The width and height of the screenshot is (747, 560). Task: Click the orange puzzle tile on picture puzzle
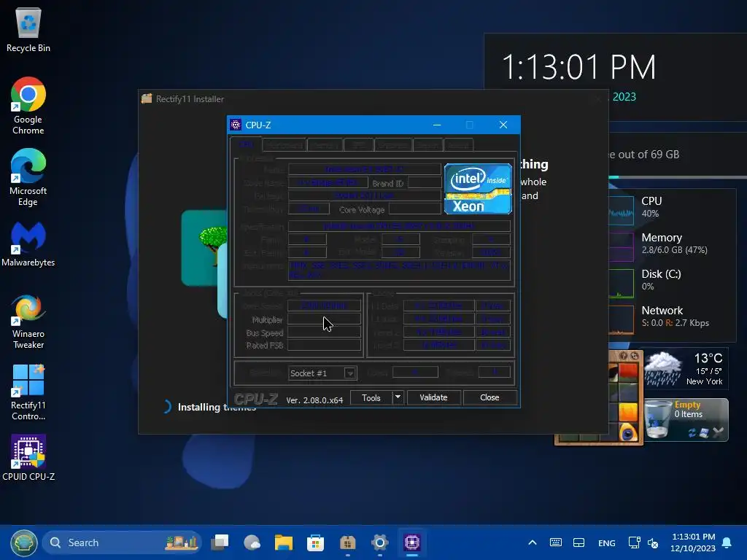[628, 411]
